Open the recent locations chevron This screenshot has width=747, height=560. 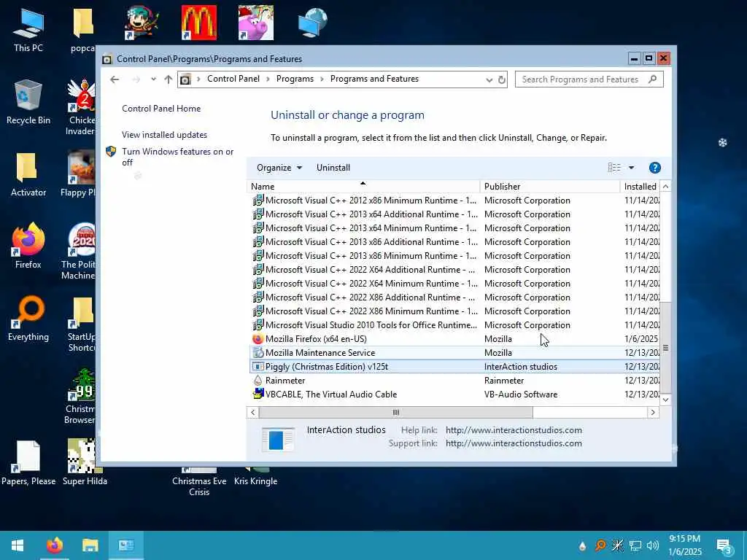[x=153, y=79]
